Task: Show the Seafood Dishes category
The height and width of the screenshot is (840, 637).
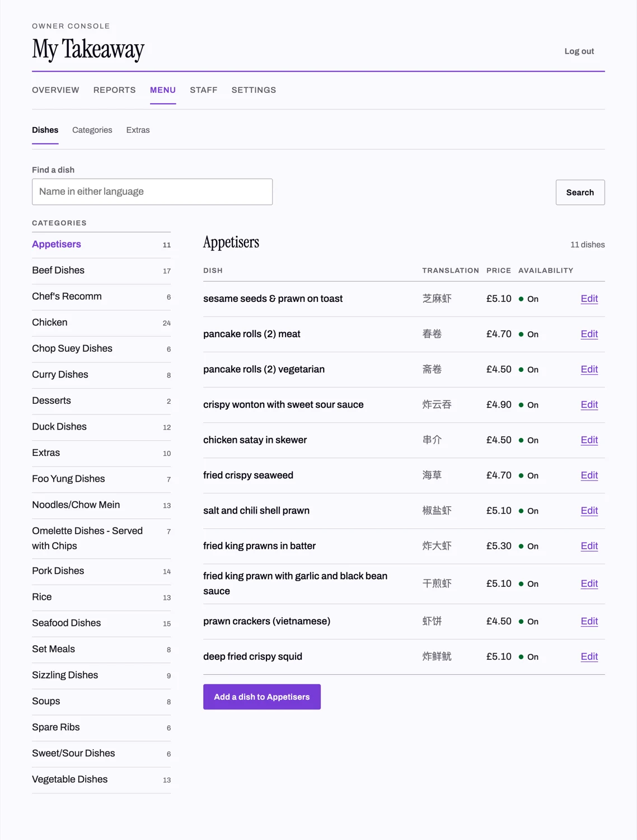Action: 101,623
